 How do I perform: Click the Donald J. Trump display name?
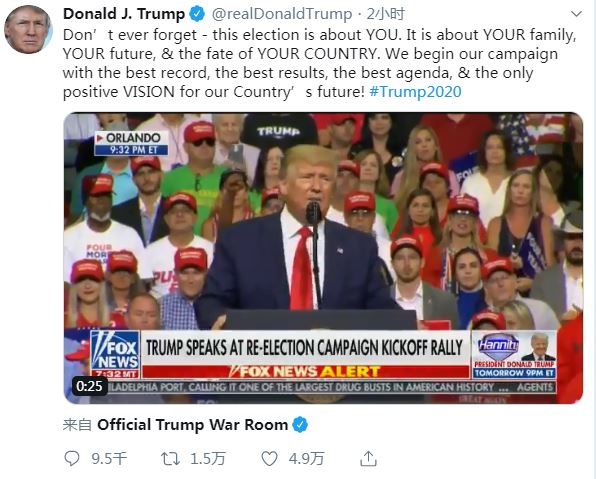(124, 14)
